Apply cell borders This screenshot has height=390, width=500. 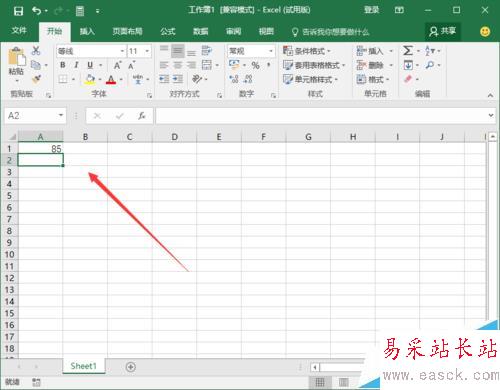click(63, 79)
